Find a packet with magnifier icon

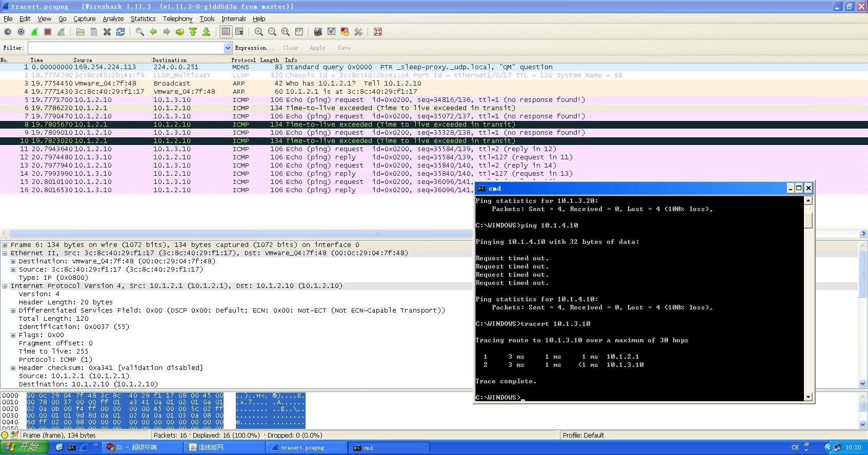tap(140, 32)
